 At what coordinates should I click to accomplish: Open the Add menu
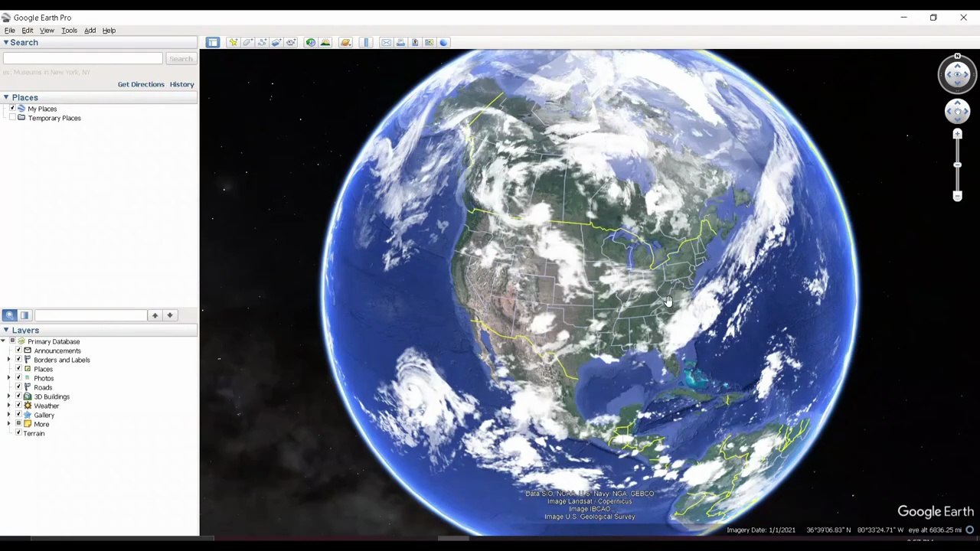[90, 31]
